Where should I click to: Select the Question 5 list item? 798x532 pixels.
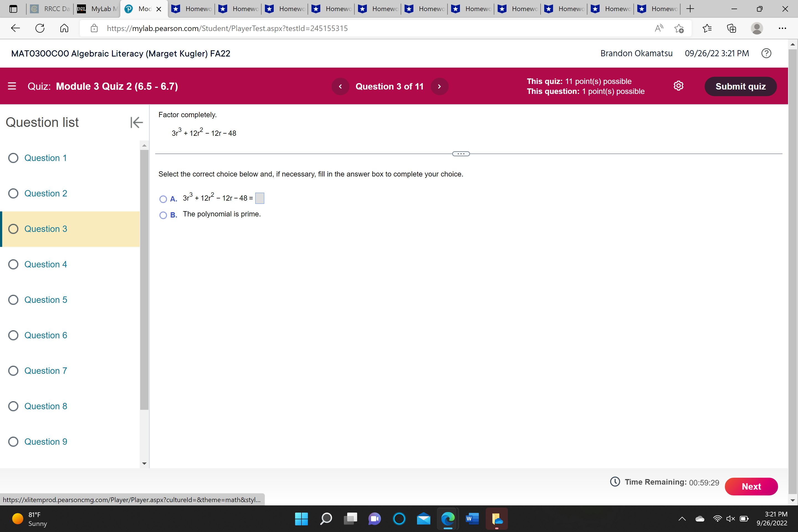pyautogui.click(x=45, y=300)
